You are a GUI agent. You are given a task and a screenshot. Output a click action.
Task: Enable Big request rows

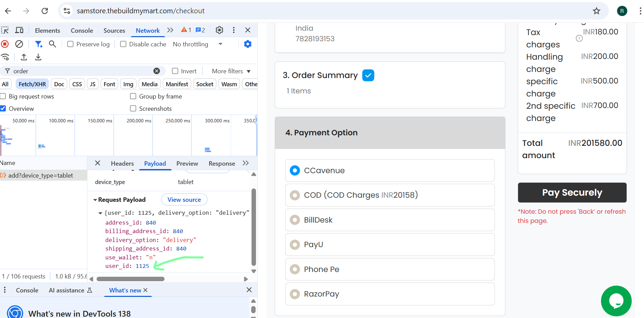(3, 96)
